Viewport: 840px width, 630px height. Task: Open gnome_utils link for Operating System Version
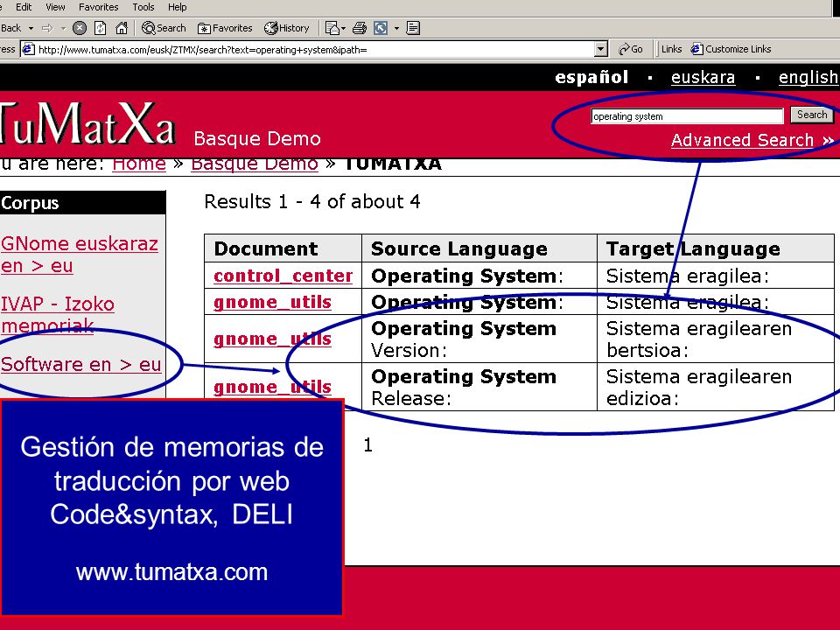pyautogui.click(x=272, y=339)
